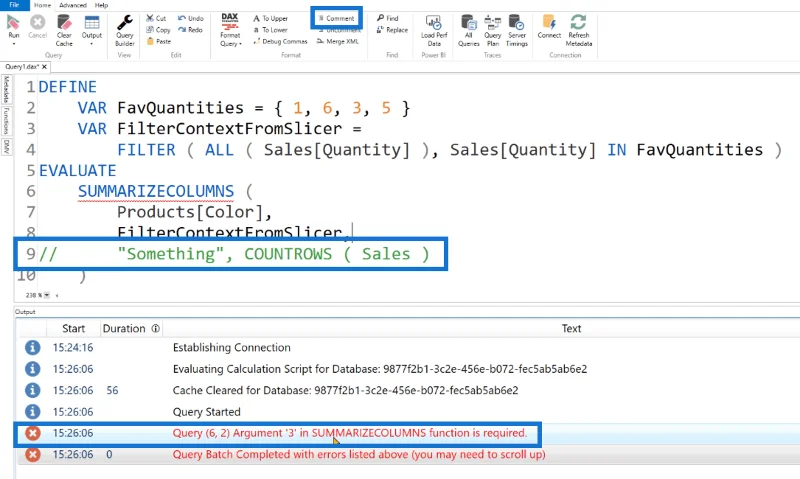Click duration value 56 in output
This screenshot has height=479, width=800.
coord(112,390)
